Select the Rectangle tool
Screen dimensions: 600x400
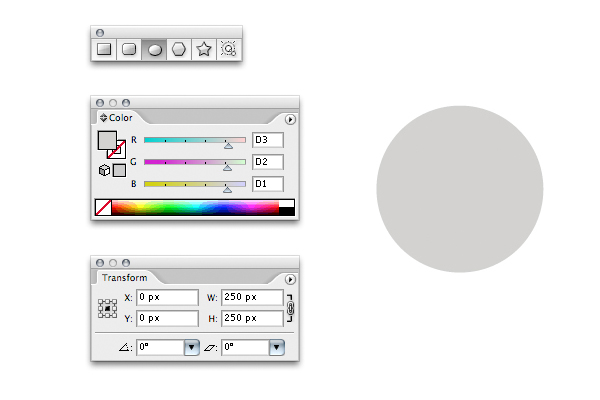105,48
